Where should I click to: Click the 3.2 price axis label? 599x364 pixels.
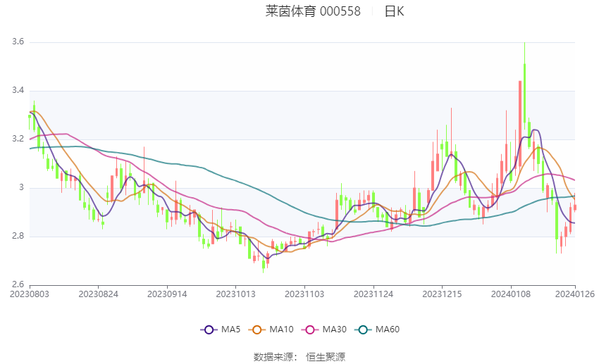tap(18, 139)
